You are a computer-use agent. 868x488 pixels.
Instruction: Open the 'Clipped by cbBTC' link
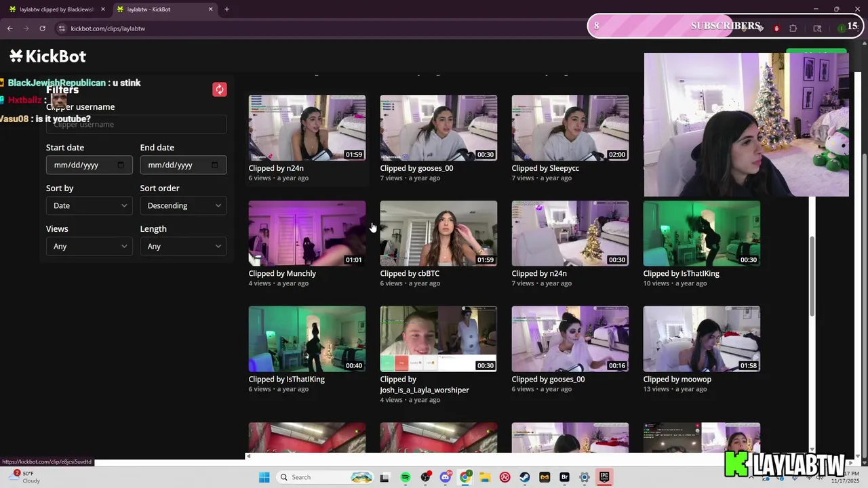[x=410, y=273]
